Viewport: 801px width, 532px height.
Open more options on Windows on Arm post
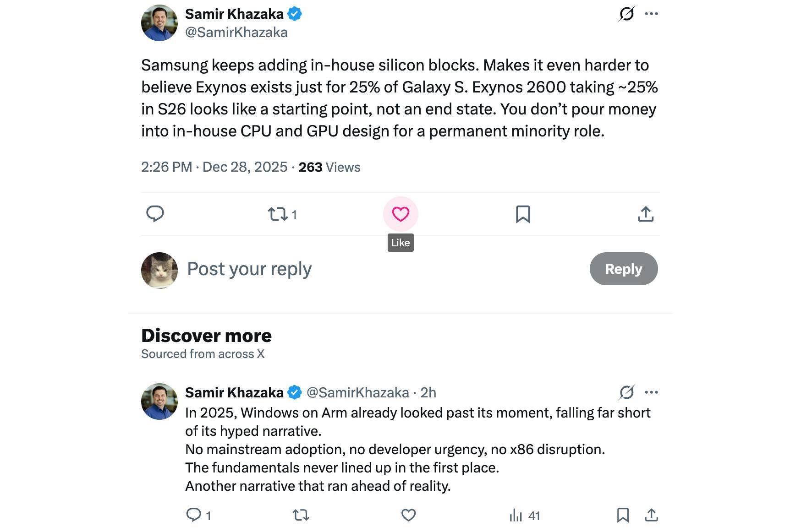coord(651,392)
